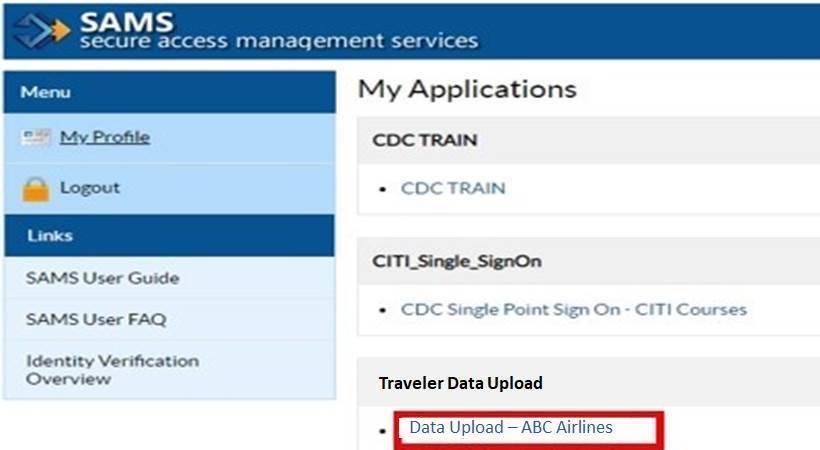Viewport: 820px width, 450px height.
Task: Click the bold CDC TRAIN section header
Action: tap(424, 140)
